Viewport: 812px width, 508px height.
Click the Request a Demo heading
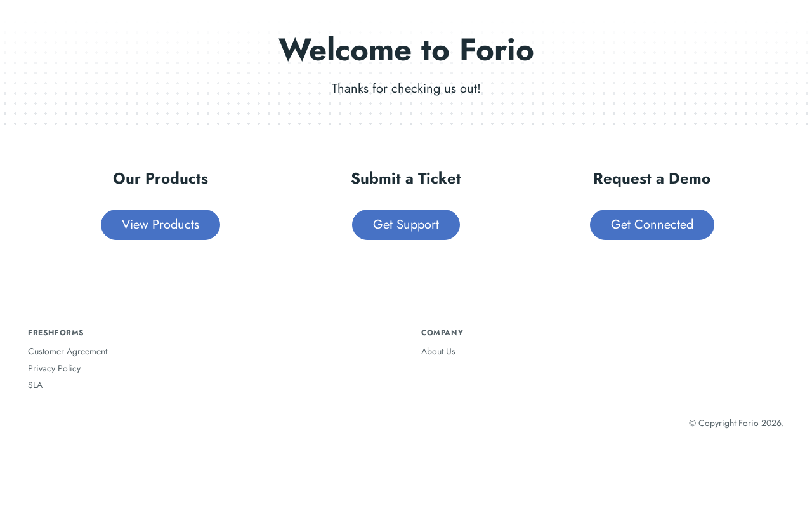(652, 178)
